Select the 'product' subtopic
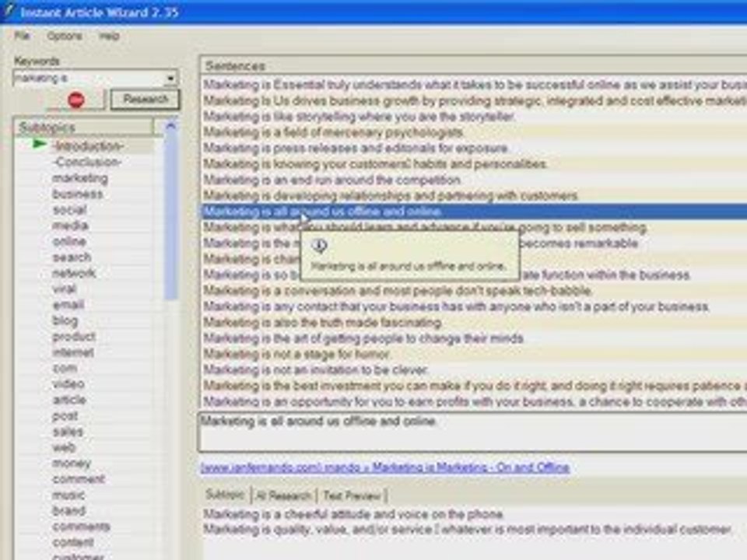 73,337
